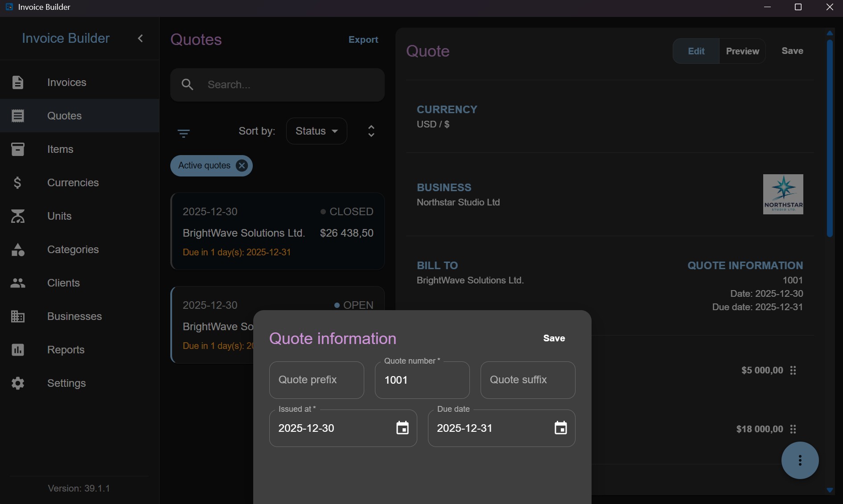Click drag handle beside $5 000,00
843x504 pixels.
click(793, 370)
